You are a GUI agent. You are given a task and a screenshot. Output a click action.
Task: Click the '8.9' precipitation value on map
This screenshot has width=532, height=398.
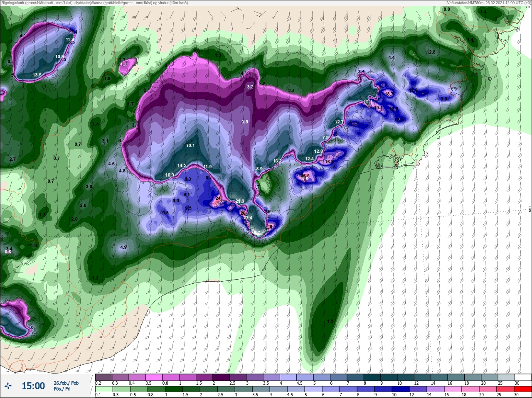[259, 169]
